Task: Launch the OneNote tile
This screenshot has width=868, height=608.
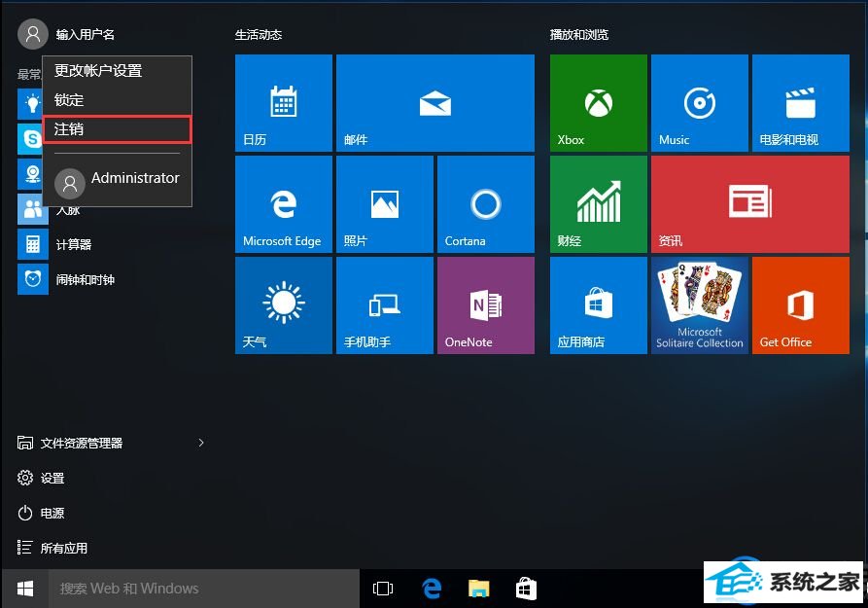Action: (x=485, y=305)
